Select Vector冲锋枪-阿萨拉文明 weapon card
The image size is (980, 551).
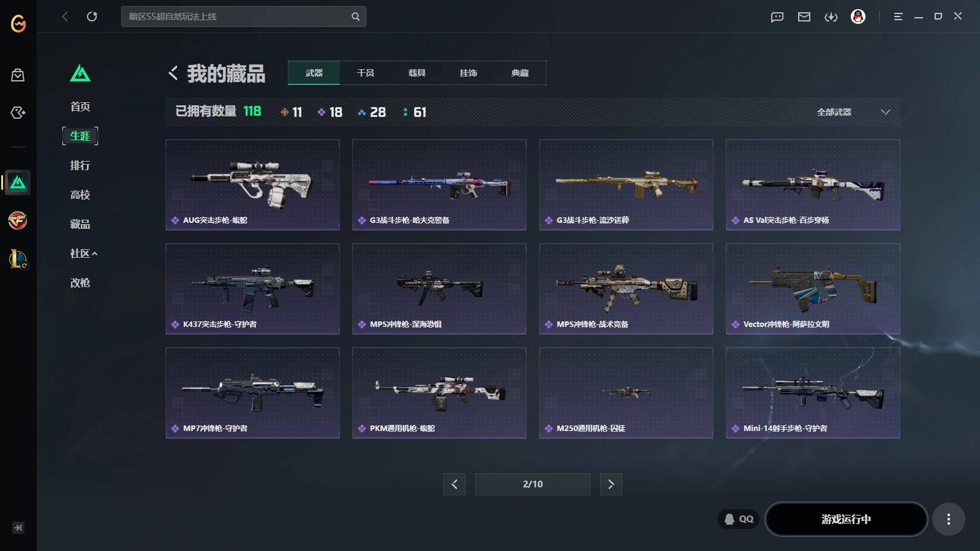click(x=813, y=289)
